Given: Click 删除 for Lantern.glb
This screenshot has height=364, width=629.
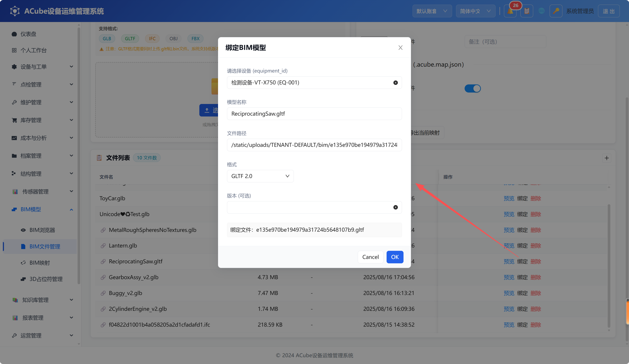Looking at the screenshot, I should click(536, 246).
